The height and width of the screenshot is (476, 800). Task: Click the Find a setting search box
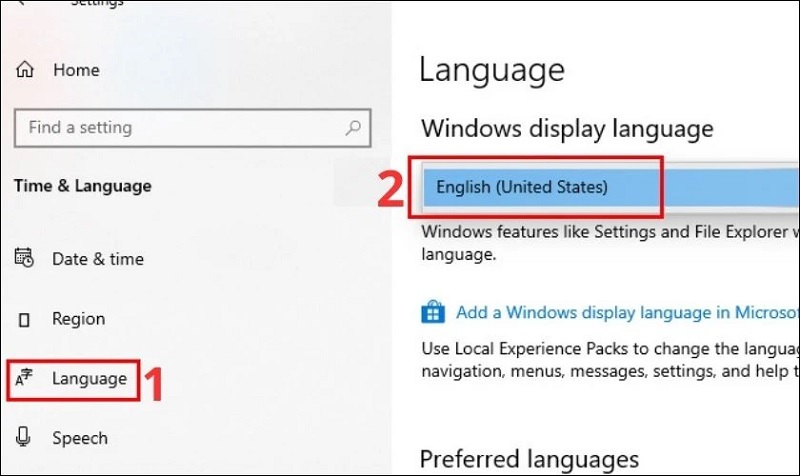[180, 128]
